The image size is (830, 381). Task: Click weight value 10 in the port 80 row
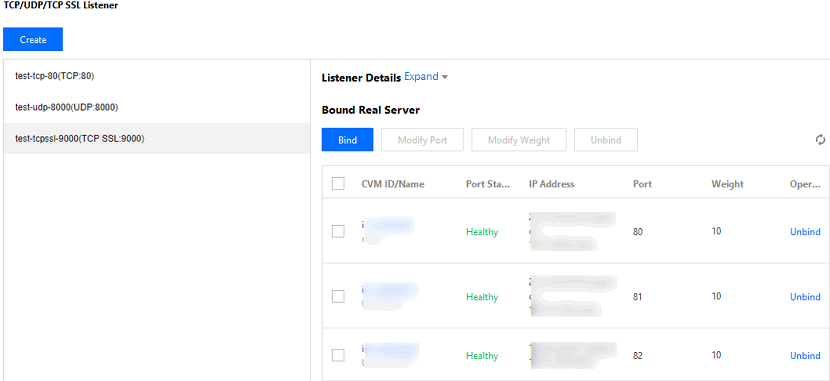tap(716, 231)
